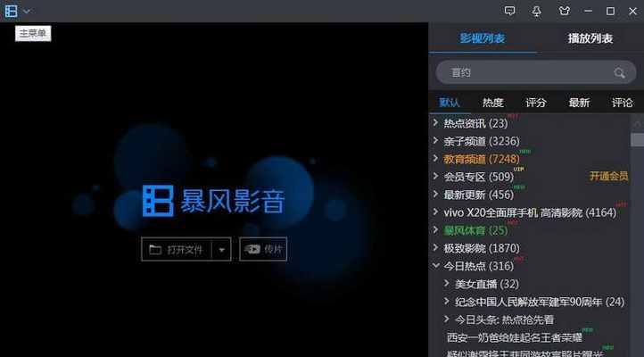
Task: Expand the 亲子频道 (3236) category
Action: tap(436, 140)
